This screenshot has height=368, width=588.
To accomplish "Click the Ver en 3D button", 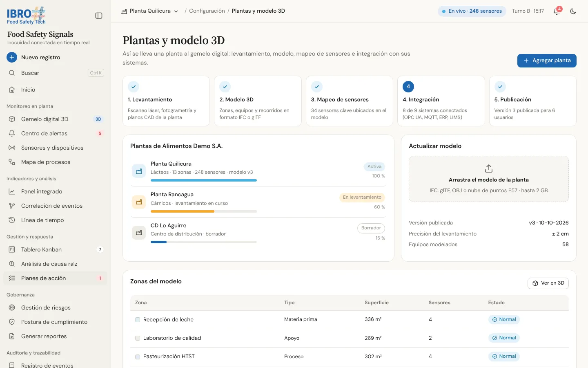I will pyautogui.click(x=548, y=283).
